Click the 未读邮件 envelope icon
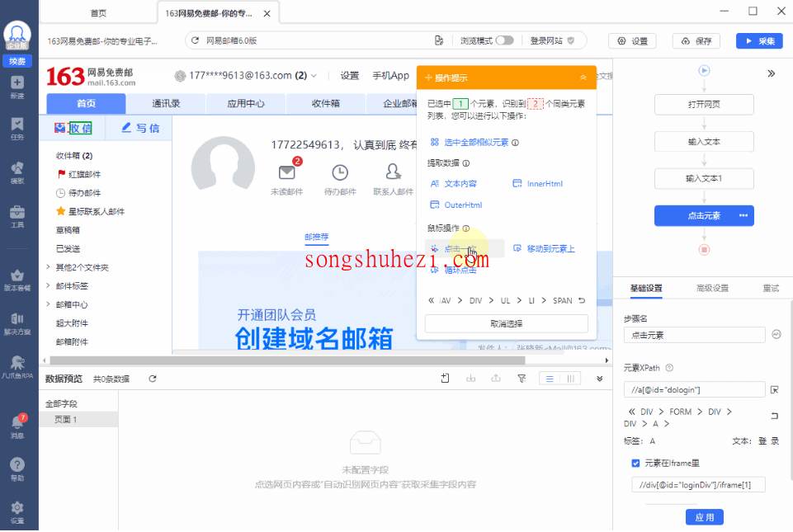 pyautogui.click(x=287, y=172)
